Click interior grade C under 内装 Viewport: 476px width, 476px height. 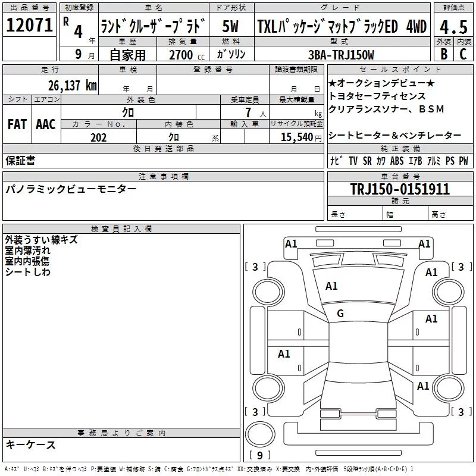463,54
